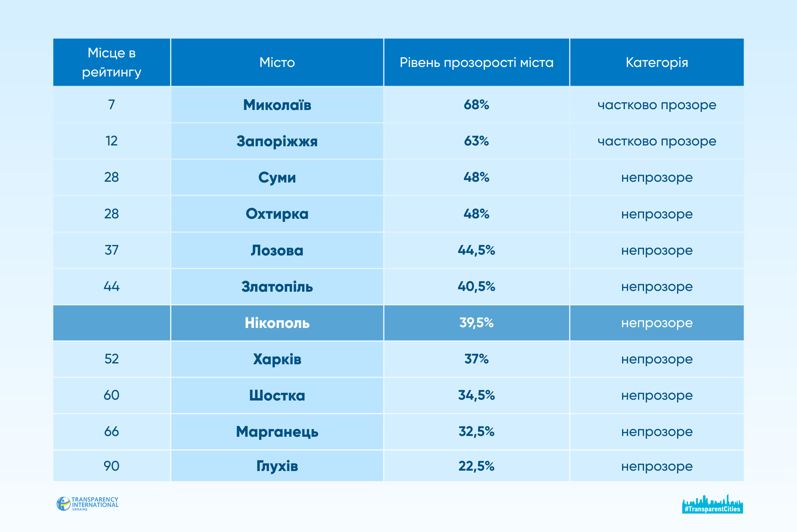
Task: Select the highlighted Нікополь row name
Action: (277, 323)
